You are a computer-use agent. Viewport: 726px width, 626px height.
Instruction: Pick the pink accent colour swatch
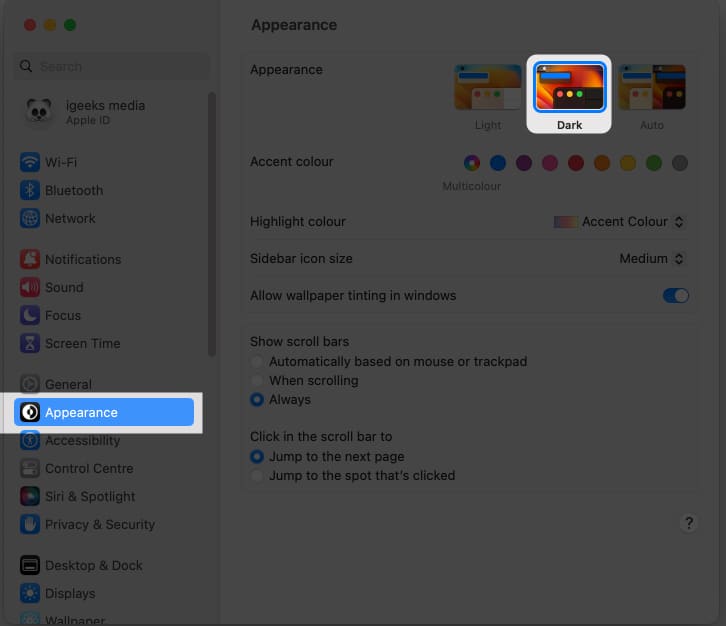click(550, 163)
